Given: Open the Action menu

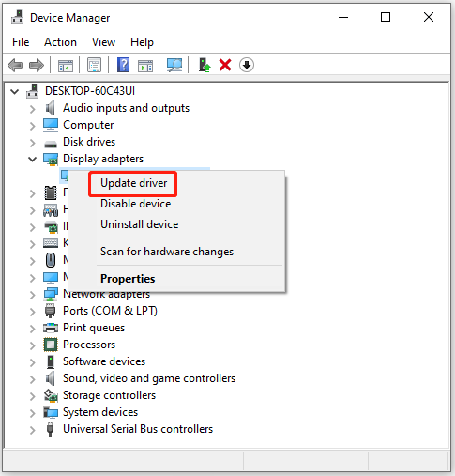Looking at the screenshot, I should 60,42.
